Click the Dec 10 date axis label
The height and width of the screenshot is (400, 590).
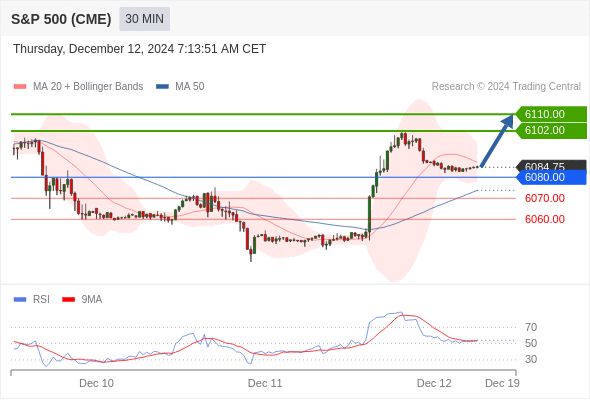pos(96,383)
